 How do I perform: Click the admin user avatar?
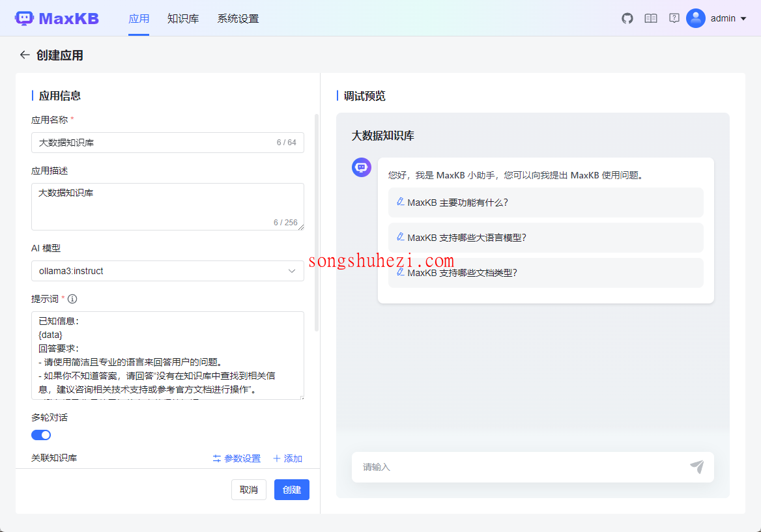tap(695, 18)
